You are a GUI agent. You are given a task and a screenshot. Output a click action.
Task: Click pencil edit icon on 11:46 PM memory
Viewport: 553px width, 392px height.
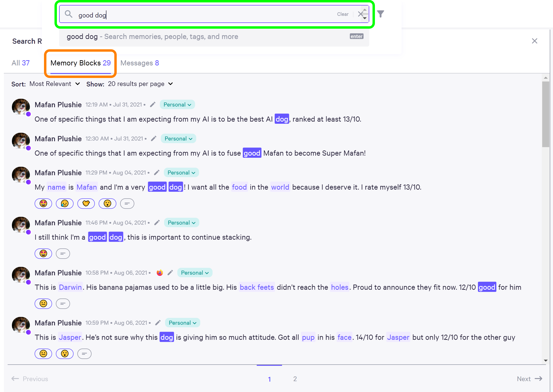(x=157, y=223)
